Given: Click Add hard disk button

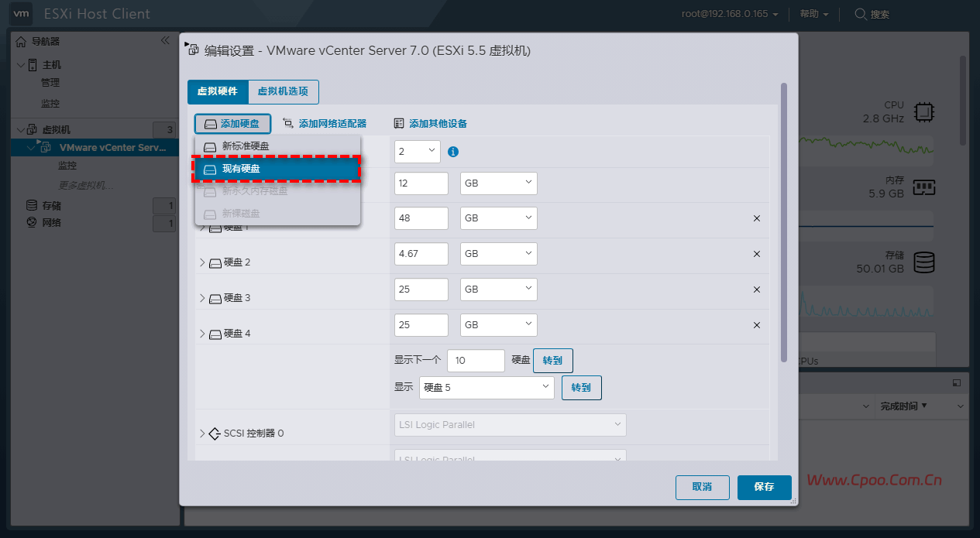Looking at the screenshot, I should coord(232,124).
